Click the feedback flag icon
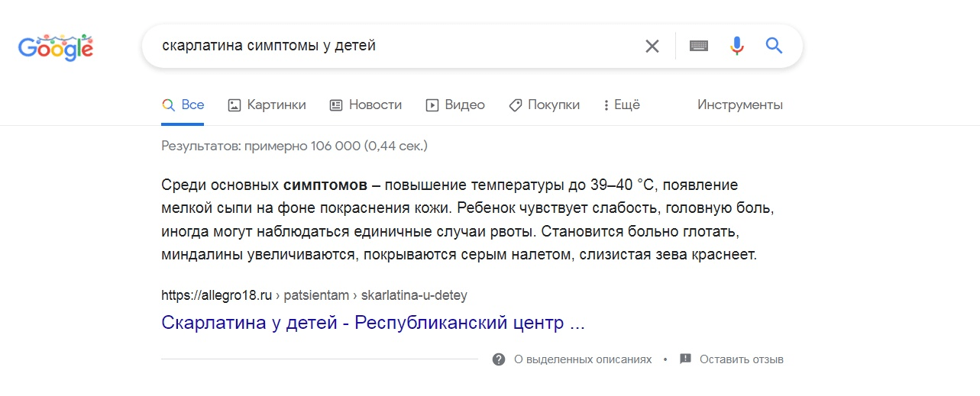980x396 pixels. [x=685, y=359]
